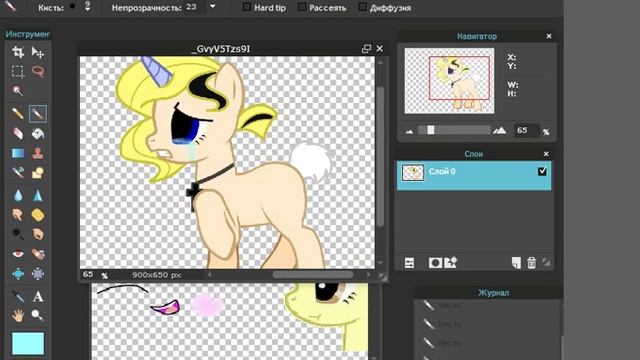This screenshot has height=360, width=640.
Task: Select the Hand pan tool
Action: [18, 315]
